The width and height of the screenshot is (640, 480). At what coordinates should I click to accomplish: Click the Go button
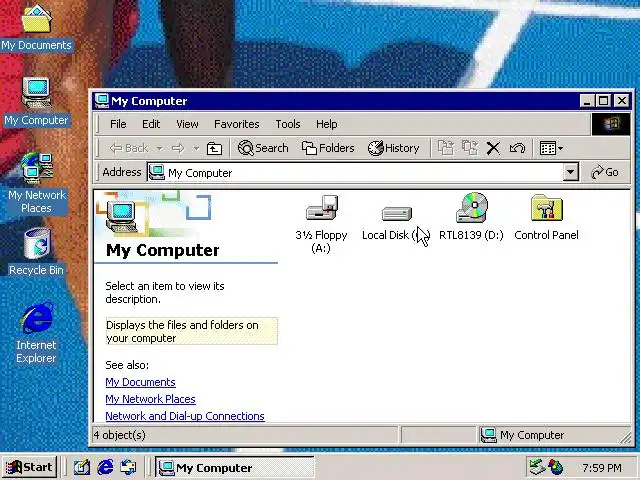click(605, 172)
